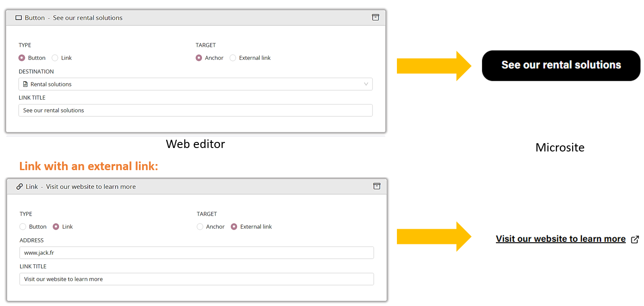Select Anchor target radio in Button panel
This screenshot has height=306, width=644.
(199, 58)
